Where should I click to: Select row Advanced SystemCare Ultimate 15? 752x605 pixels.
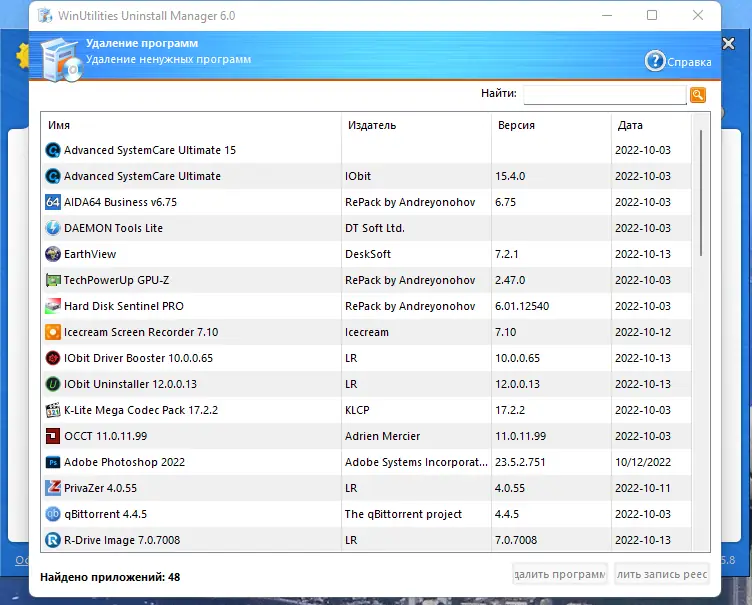367,150
